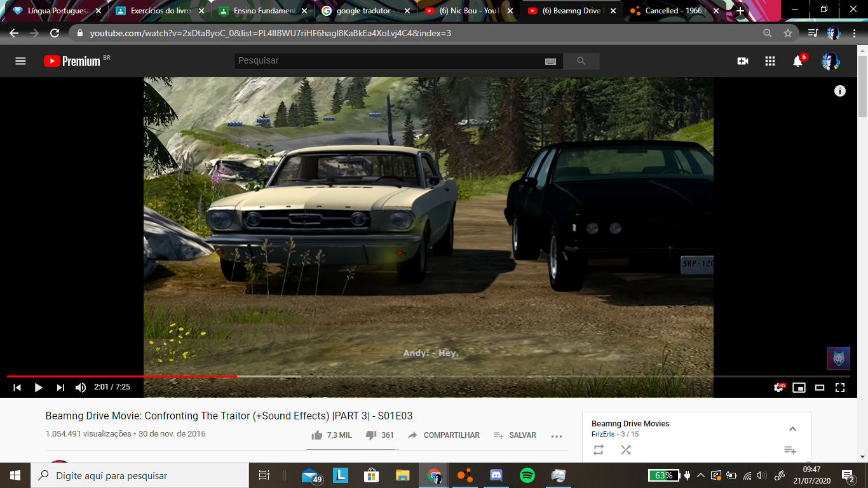Image resolution: width=868 pixels, height=488 pixels.
Task: Click SALVAR to save the video
Action: (x=515, y=435)
